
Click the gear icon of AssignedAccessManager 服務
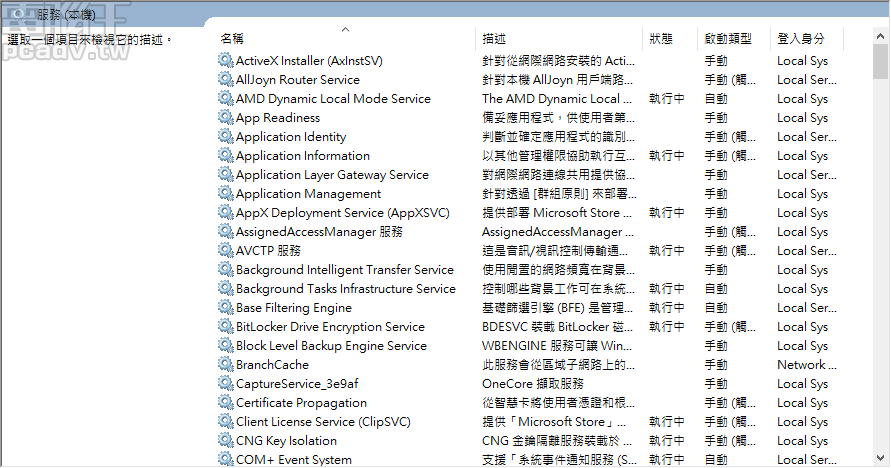[x=226, y=231]
